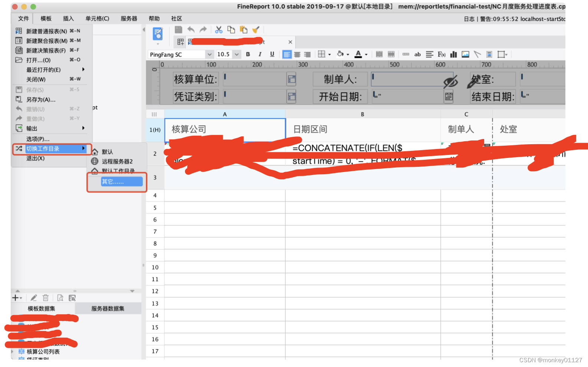Insert sub-report icon
Viewport: 588px width, 367px height.
point(489,54)
